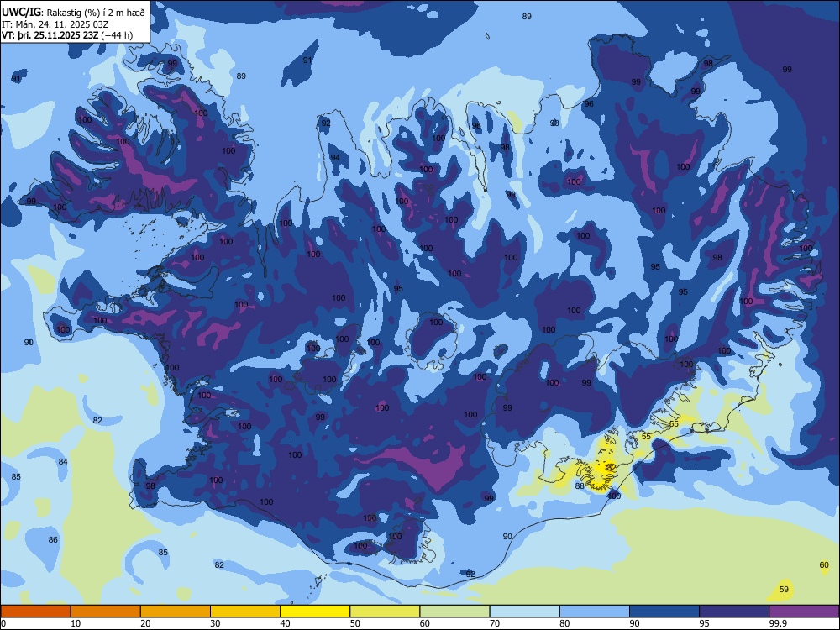Image resolution: width=840 pixels, height=630 pixels.
Task: Click the 'IT: Mán. 24. 11. 2025 03Z' line
Action: point(55,24)
